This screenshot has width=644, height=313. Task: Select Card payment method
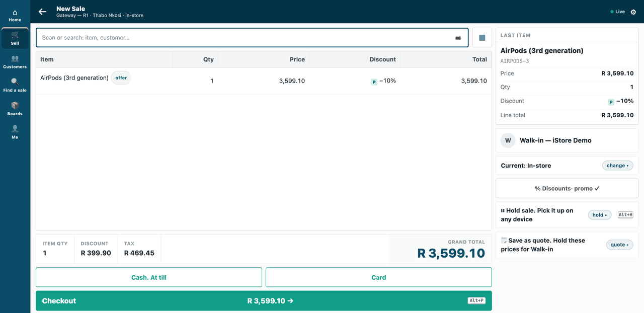point(379,277)
